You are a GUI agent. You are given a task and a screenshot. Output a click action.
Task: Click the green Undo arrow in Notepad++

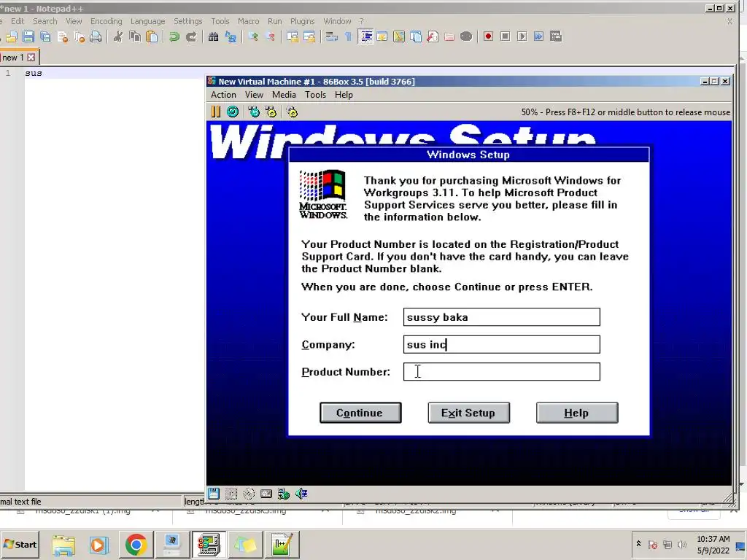point(174,36)
